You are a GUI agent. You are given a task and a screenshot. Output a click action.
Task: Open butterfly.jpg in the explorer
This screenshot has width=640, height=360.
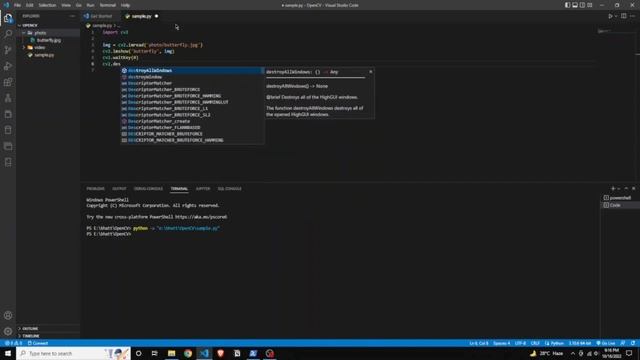(x=48, y=40)
